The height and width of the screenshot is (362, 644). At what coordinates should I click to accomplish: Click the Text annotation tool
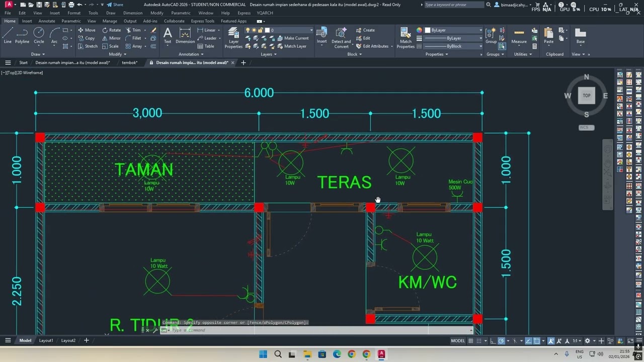pyautogui.click(x=168, y=36)
